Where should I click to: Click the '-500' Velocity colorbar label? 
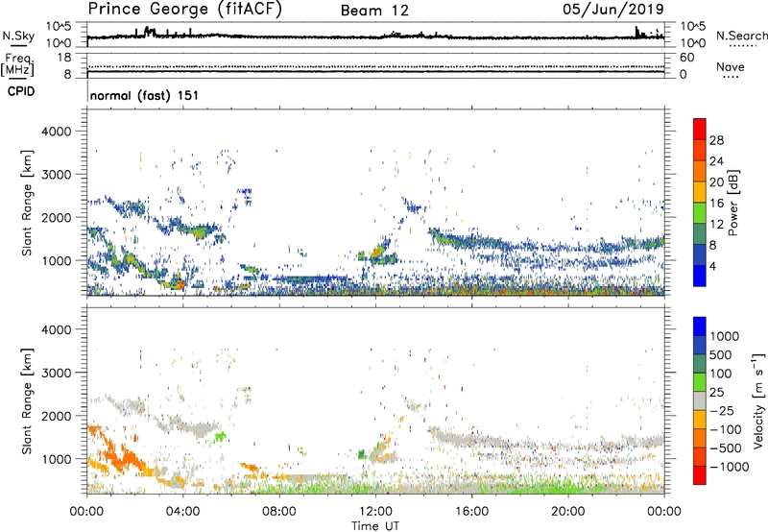click(x=726, y=448)
